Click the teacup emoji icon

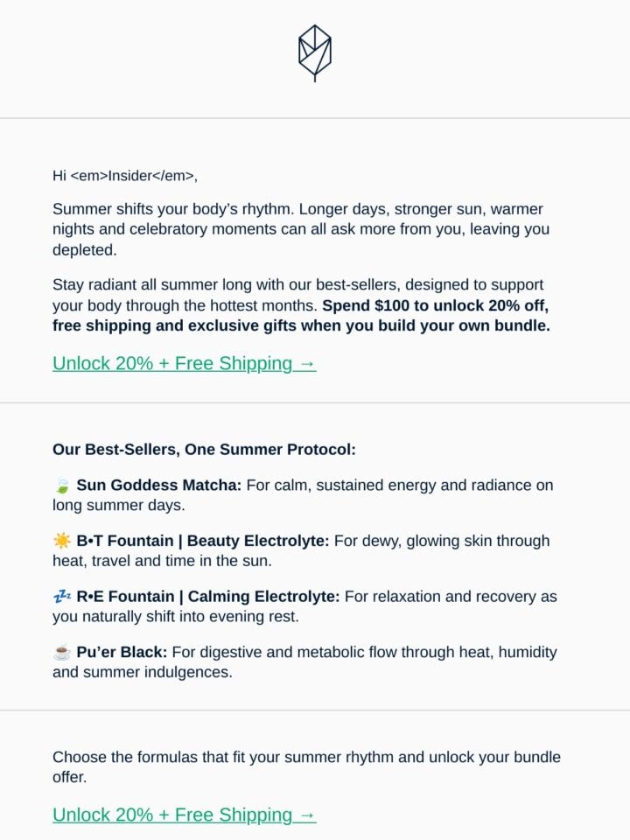(x=62, y=652)
